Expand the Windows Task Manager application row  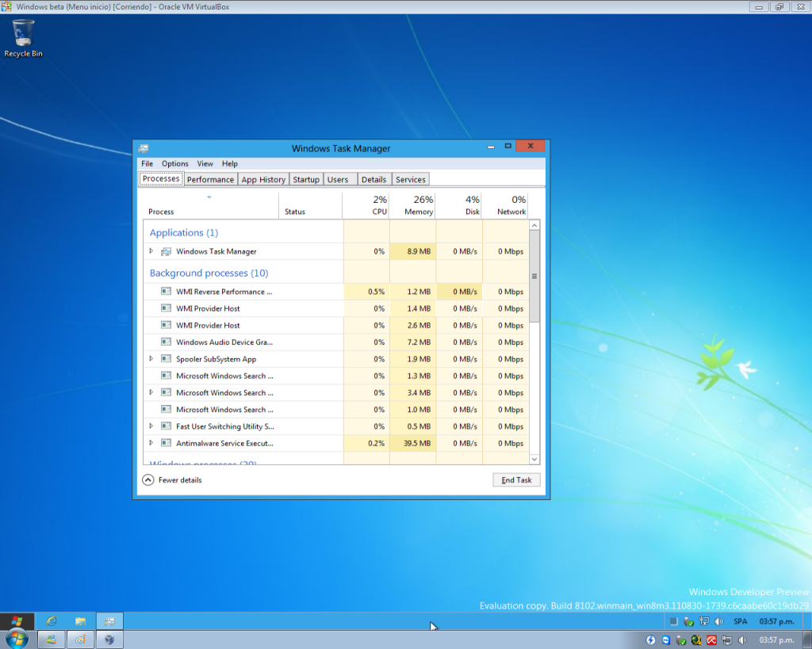[151, 251]
